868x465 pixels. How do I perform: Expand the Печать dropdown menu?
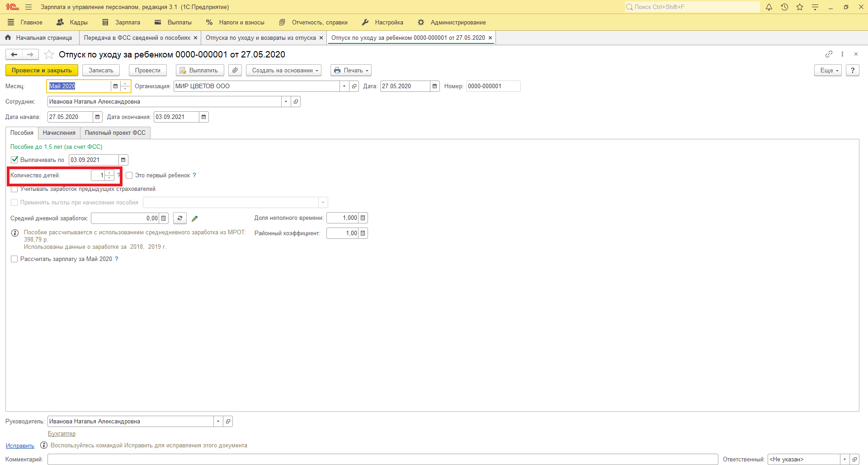click(351, 71)
